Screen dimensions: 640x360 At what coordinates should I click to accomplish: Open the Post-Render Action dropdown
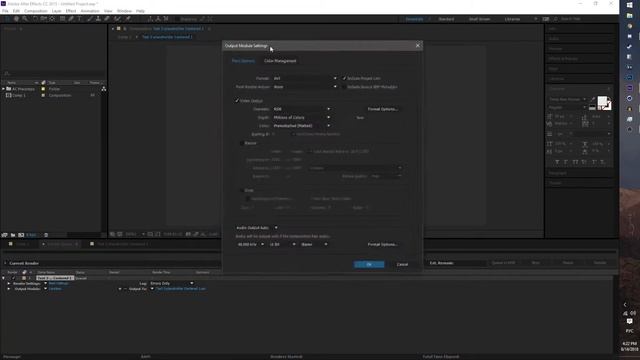pos(305,87)
